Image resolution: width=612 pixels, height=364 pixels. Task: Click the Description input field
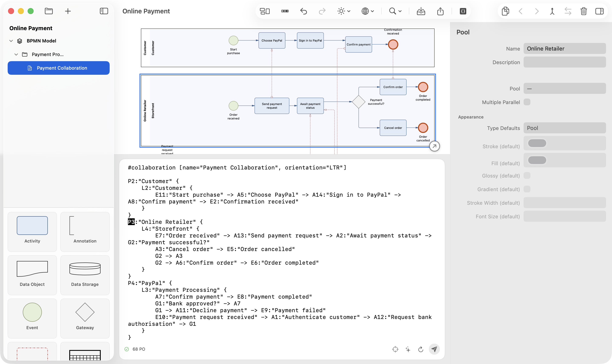click(564, 62)
